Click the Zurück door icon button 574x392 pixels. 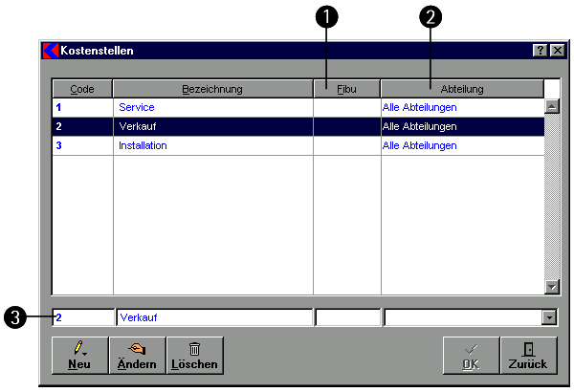(528, 355)
